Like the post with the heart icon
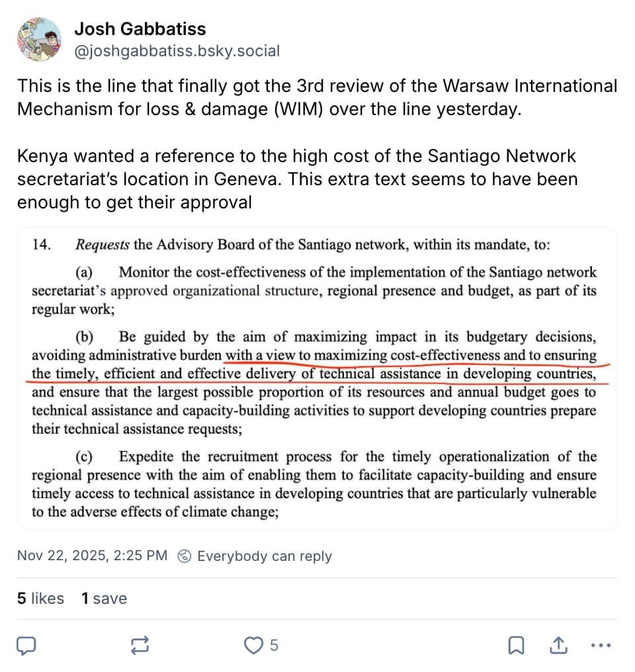This screenshot has height=672, width=635. tap(254, 644)
